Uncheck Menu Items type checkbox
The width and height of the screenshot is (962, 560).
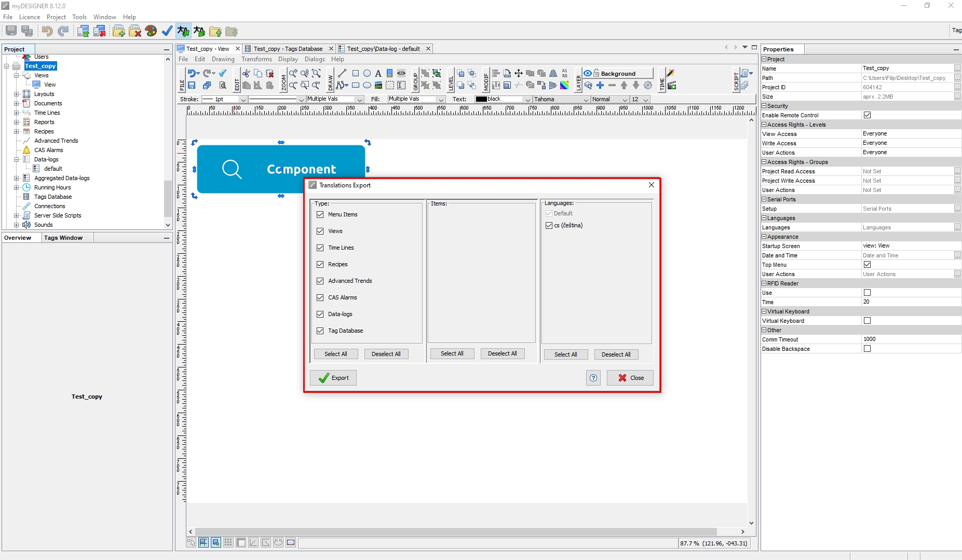tap(320, 214)
